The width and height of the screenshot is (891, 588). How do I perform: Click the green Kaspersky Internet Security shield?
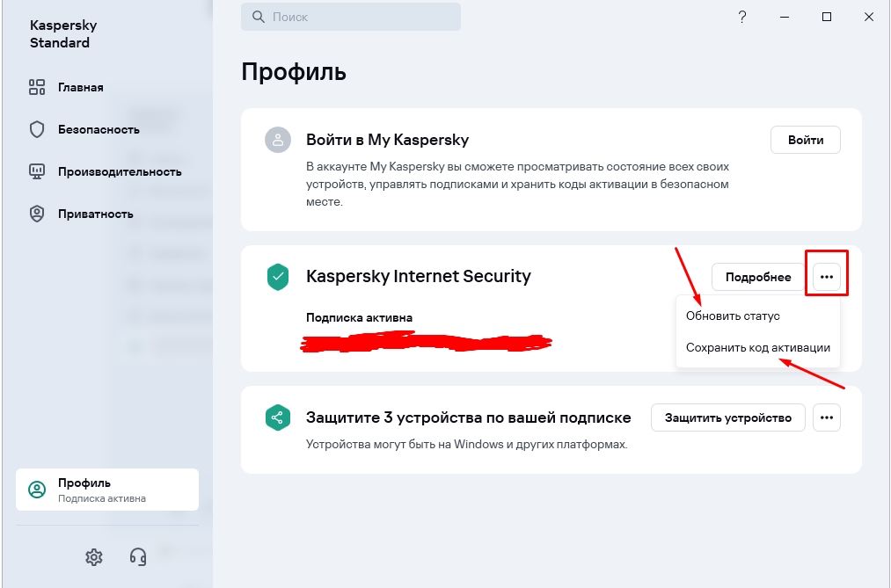click(278, 277)
